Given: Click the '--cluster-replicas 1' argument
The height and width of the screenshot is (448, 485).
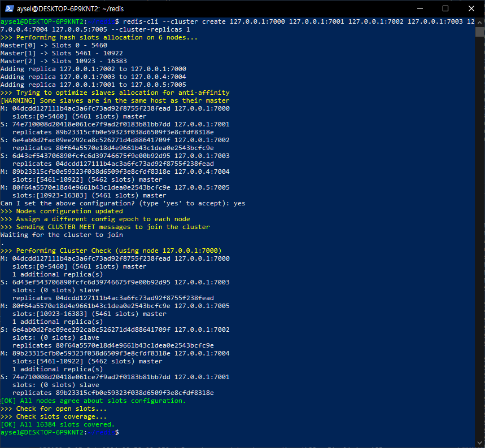Looking at the screenshot, I should 150,29.
